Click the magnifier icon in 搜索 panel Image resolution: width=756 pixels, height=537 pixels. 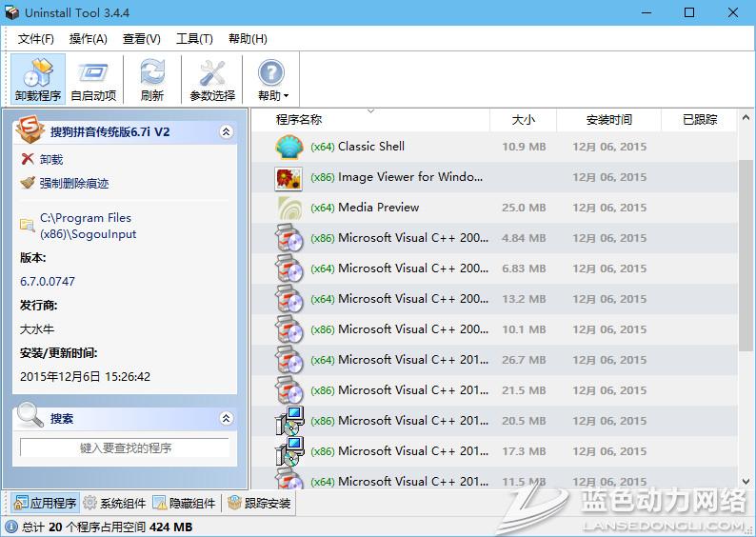[x=30, y=417]
